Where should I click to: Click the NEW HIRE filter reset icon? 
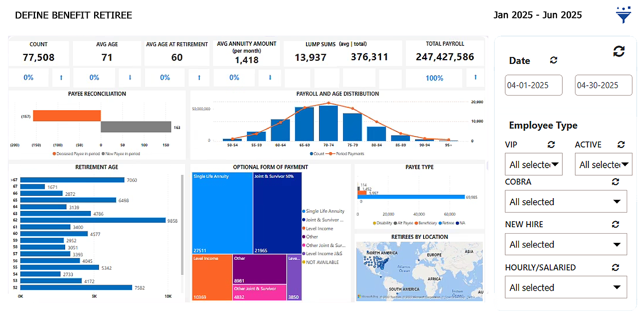pyautogui.click(x=615, y=224)
